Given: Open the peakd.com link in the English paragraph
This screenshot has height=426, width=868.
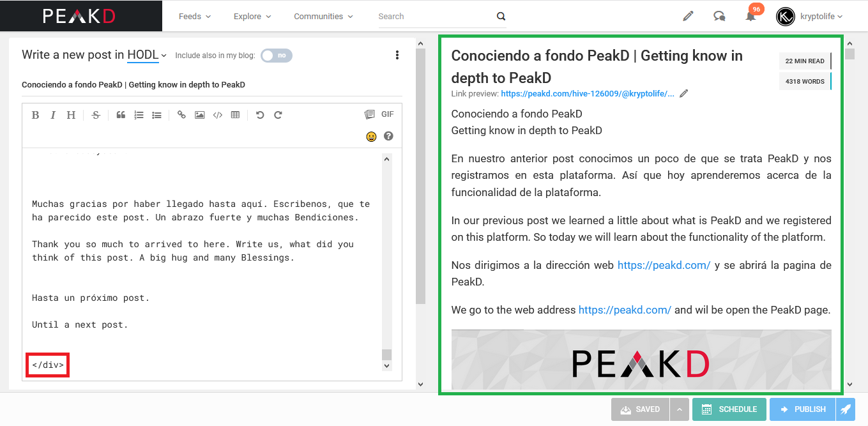Looking at the screenshot, I should pyautogui.click(x=625, y=310).
